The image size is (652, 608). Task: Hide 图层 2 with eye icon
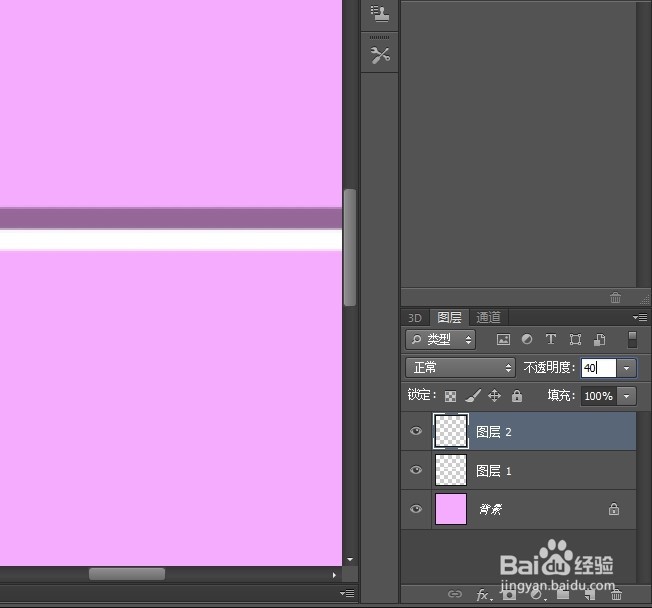click(416, 431)
